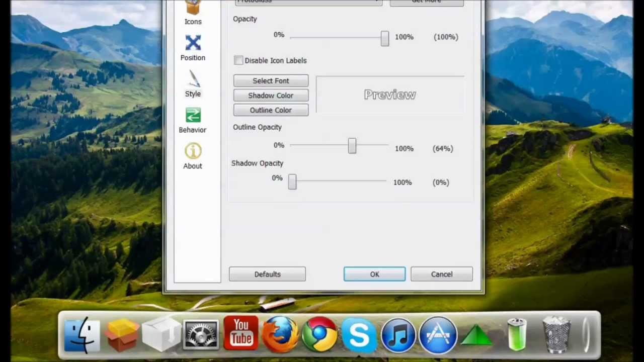
Task: Click the "(100%)" opacity value
Action: [446, 37]
